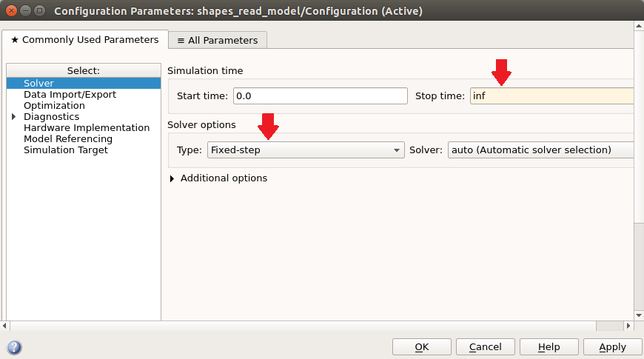The height and width of the screenshot is (359, 644).
Task: Click the OK button
Action: pyautogui.click(x=422, y=347)
